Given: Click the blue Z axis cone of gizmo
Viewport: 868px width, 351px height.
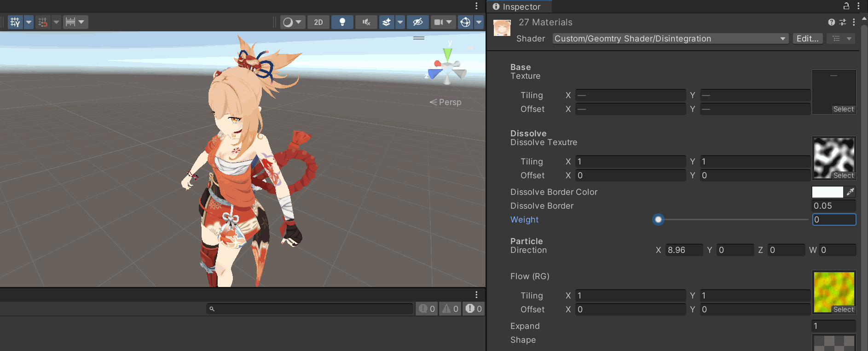Looking at the screenshot, I should click(x=434, y=74).
